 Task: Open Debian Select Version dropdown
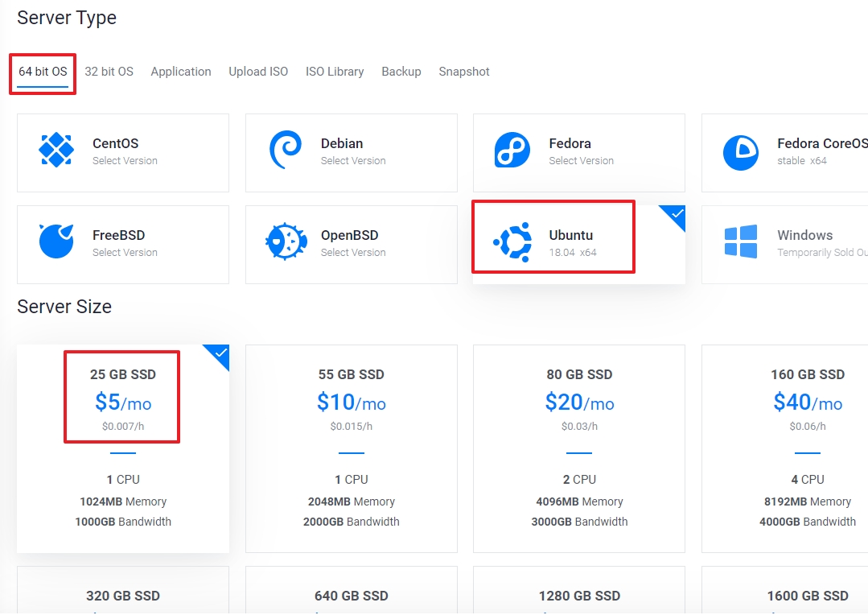tap(353, 161)
